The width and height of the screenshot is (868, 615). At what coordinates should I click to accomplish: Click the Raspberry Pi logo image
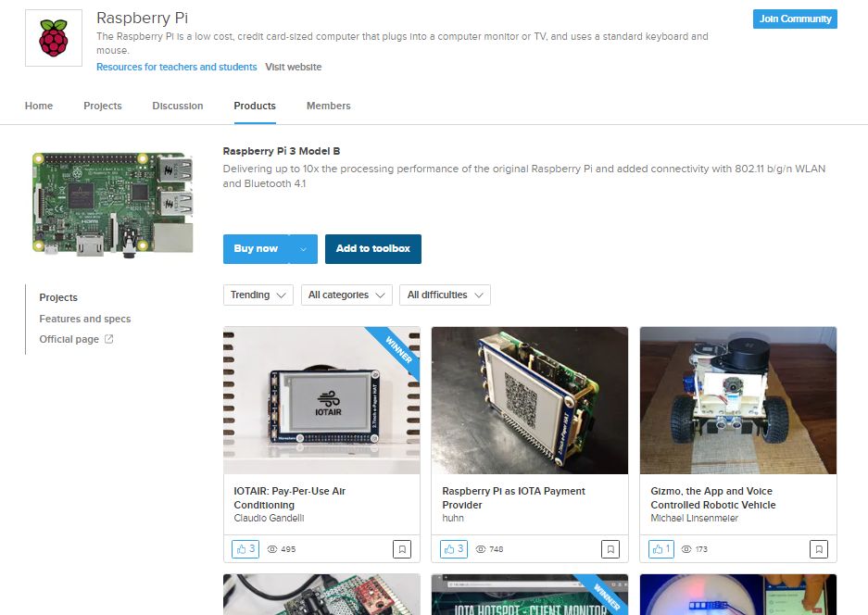click(54, 38)
